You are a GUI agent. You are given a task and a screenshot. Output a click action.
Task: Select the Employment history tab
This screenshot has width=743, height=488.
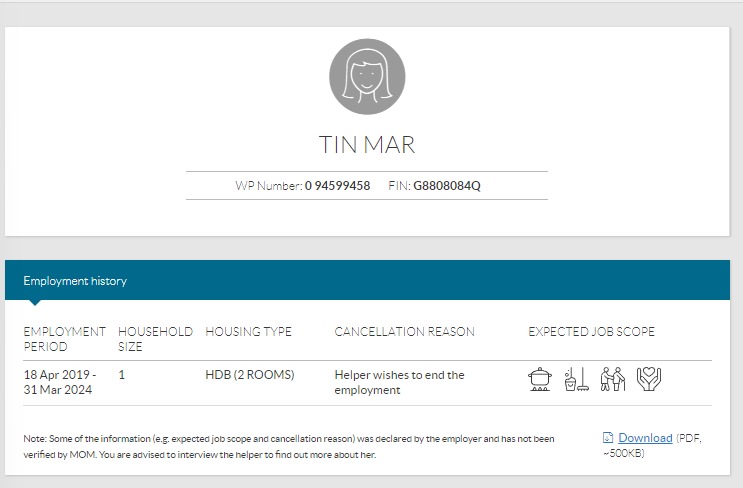75,281
